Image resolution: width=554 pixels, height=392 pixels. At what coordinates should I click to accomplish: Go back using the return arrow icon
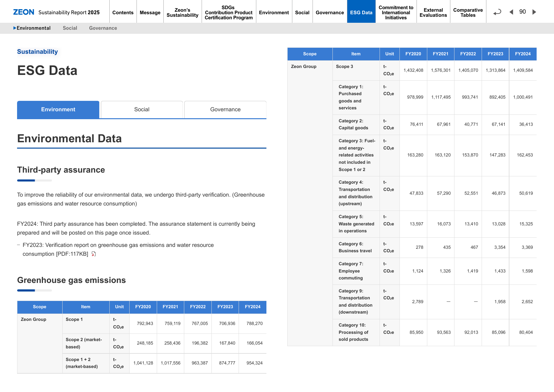tap(497, 12)
